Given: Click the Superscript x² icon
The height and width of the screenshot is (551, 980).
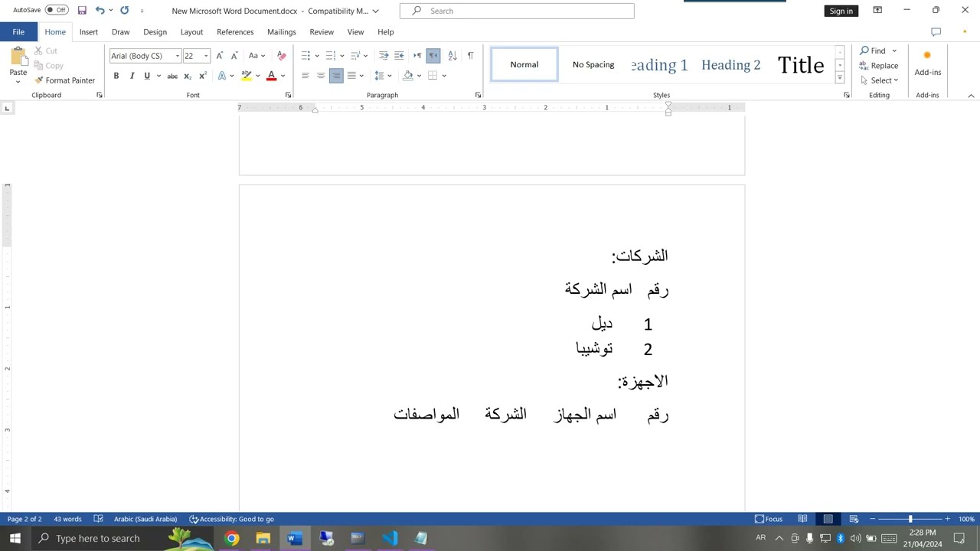Looking at the screenshot, I should (x=202, y=76).
